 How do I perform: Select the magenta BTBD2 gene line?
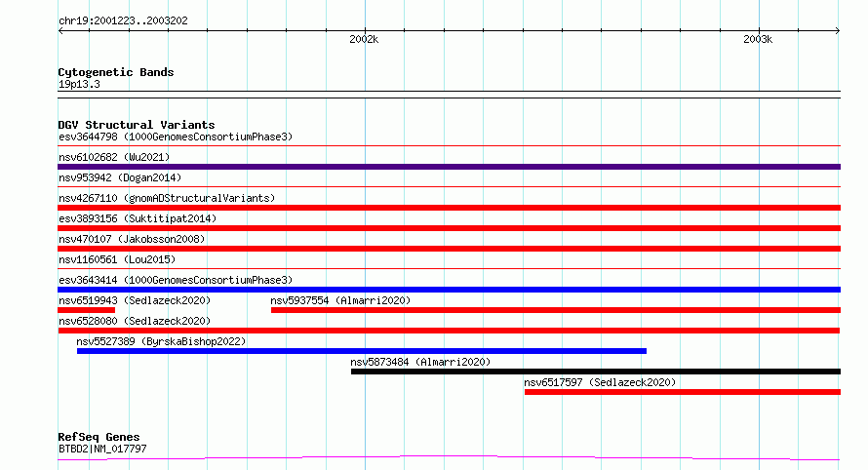(449, 458)
